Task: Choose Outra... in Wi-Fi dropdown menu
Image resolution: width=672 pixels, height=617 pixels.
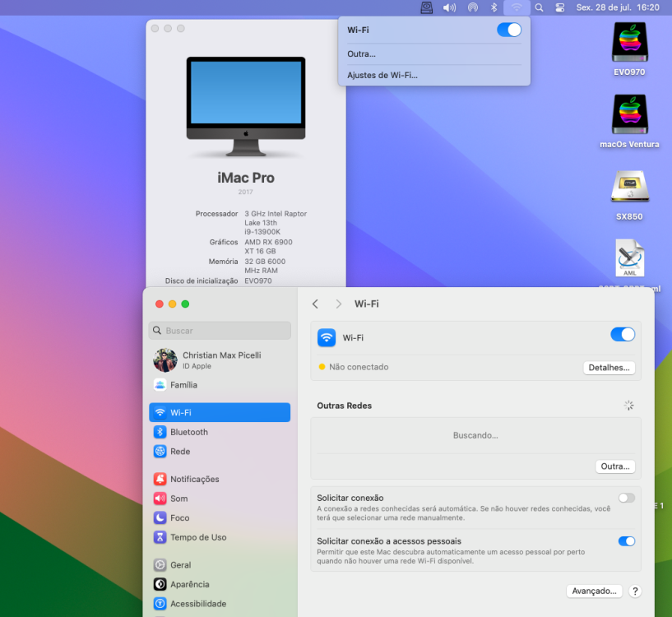Action: (x=433, y=54)
